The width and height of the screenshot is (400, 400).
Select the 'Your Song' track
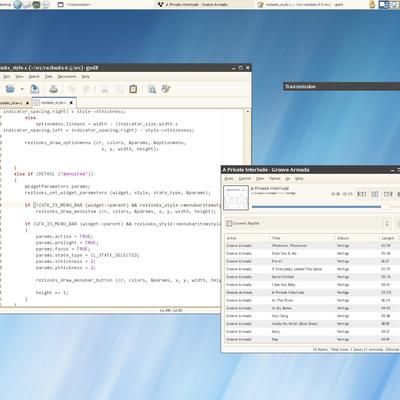pos(311,316)
